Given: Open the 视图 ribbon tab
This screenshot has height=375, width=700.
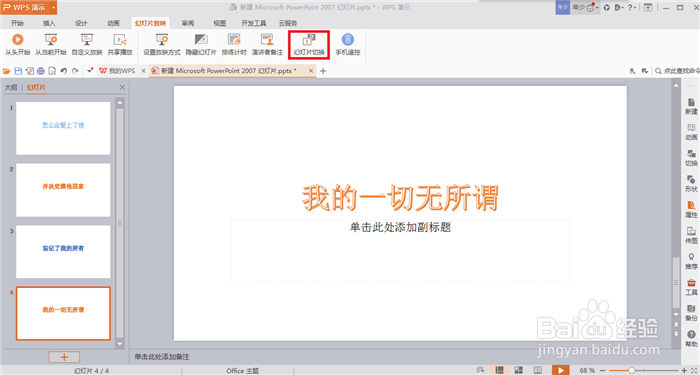Looking at the screenshot, I should (x=220, y=23).
